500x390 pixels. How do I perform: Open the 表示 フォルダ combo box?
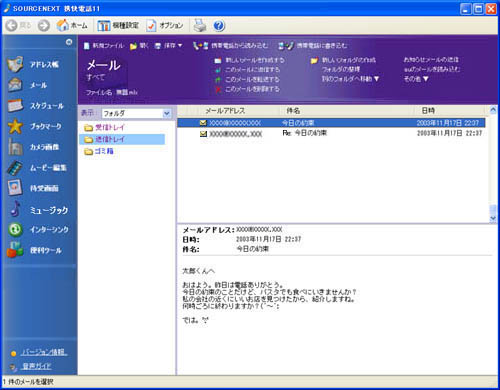137,113
